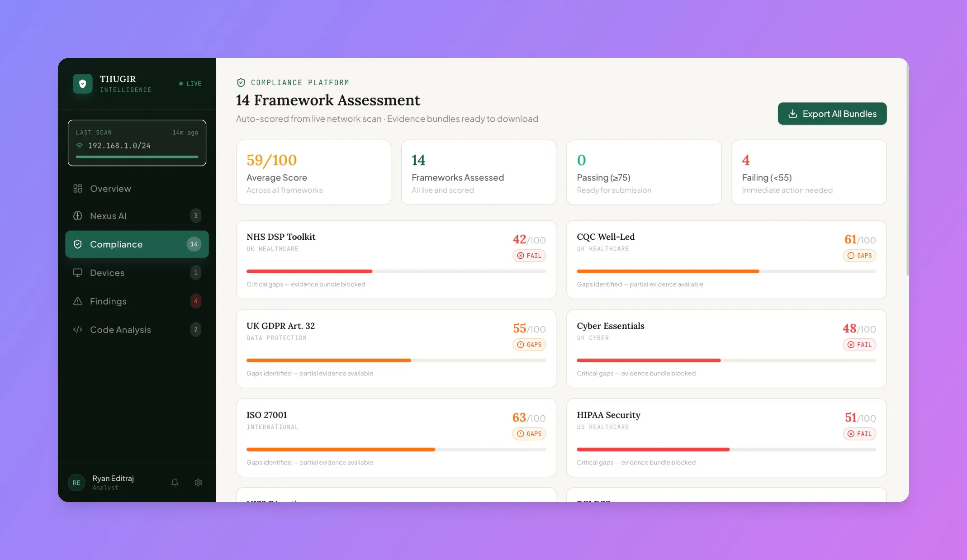
Task: Click the FAIL badge on NHS DSP Toolkit
Action: (529, 256)
